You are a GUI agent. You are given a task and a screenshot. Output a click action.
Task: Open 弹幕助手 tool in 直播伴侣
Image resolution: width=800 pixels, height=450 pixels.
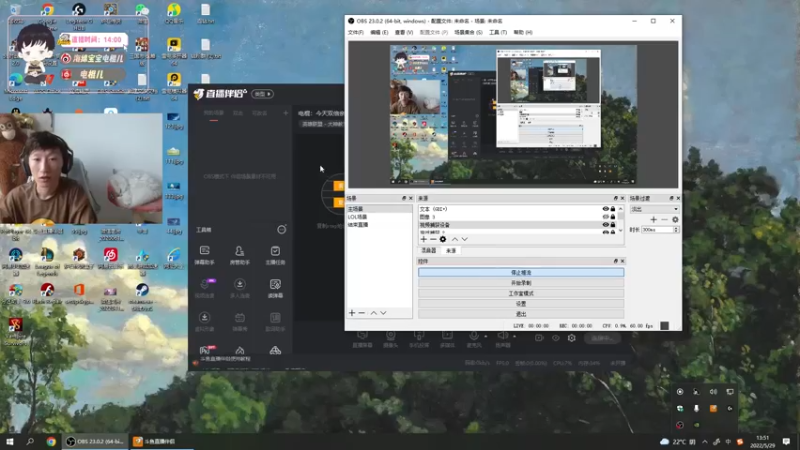(205, 255)
